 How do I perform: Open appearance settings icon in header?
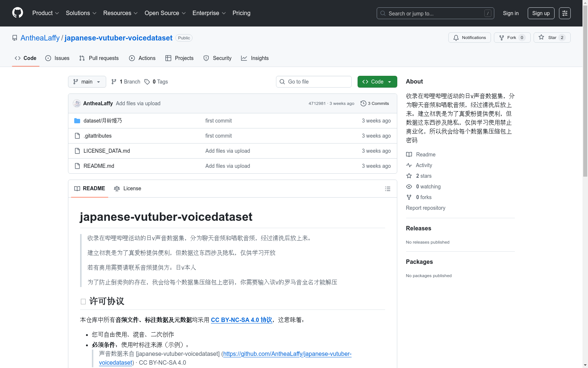pos(565,13)
